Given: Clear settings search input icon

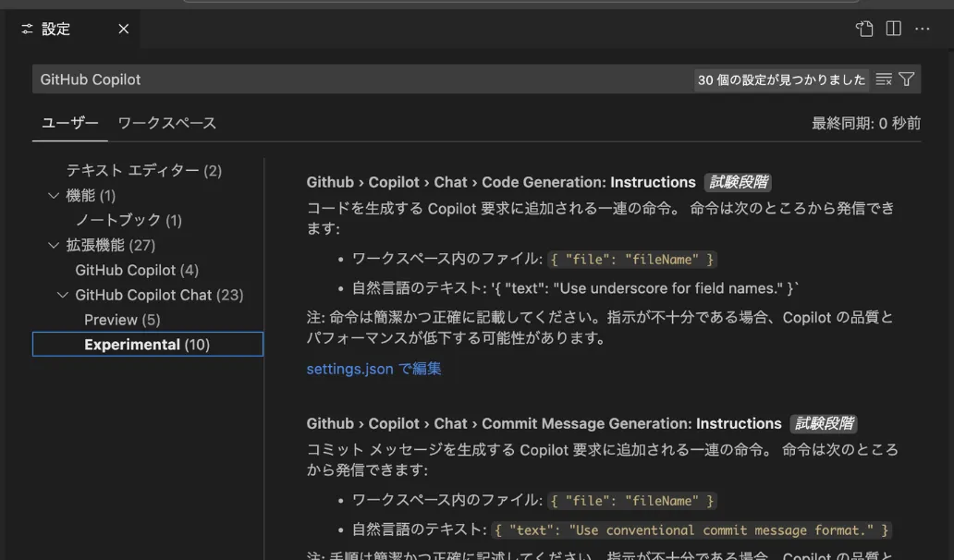Looking at the screenshot, I should point(884,79).
